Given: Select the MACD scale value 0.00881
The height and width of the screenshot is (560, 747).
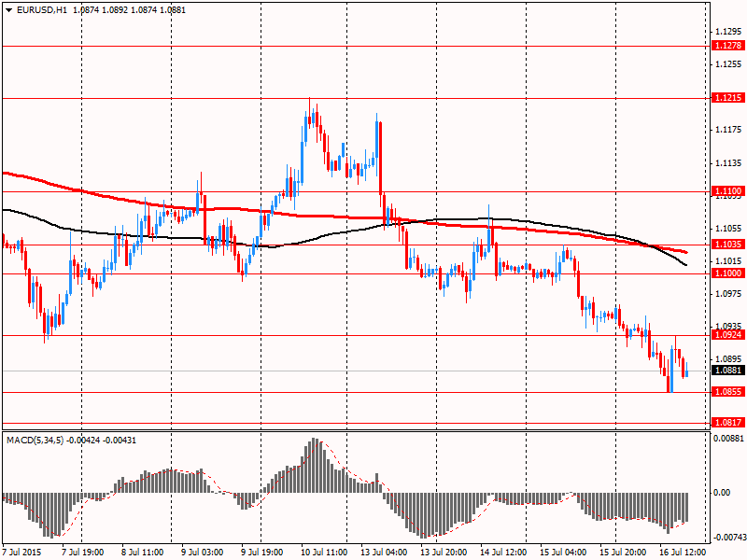Looking at the screenshot, I should (x=729, y=438).
